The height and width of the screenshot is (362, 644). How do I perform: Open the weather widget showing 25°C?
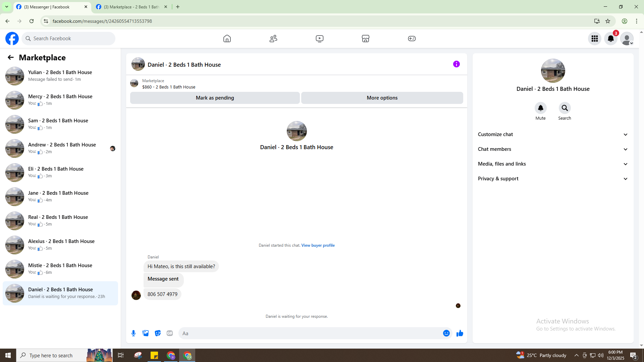541,355
